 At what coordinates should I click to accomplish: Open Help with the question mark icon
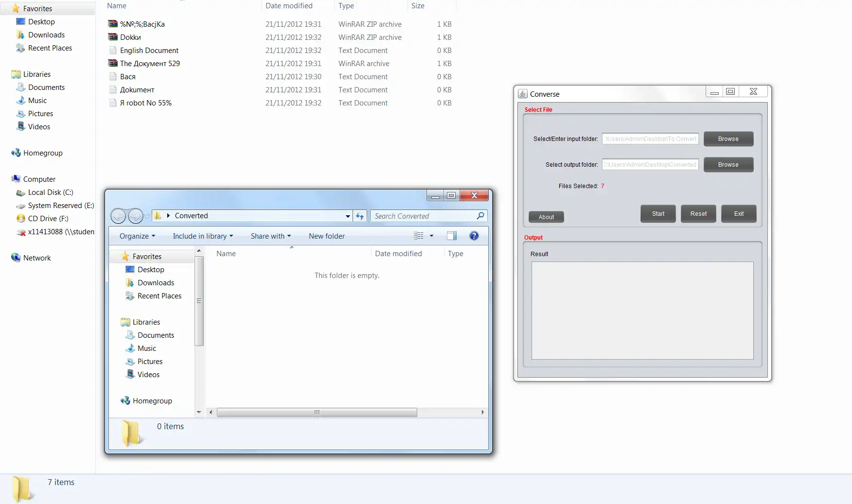(474, 236)
